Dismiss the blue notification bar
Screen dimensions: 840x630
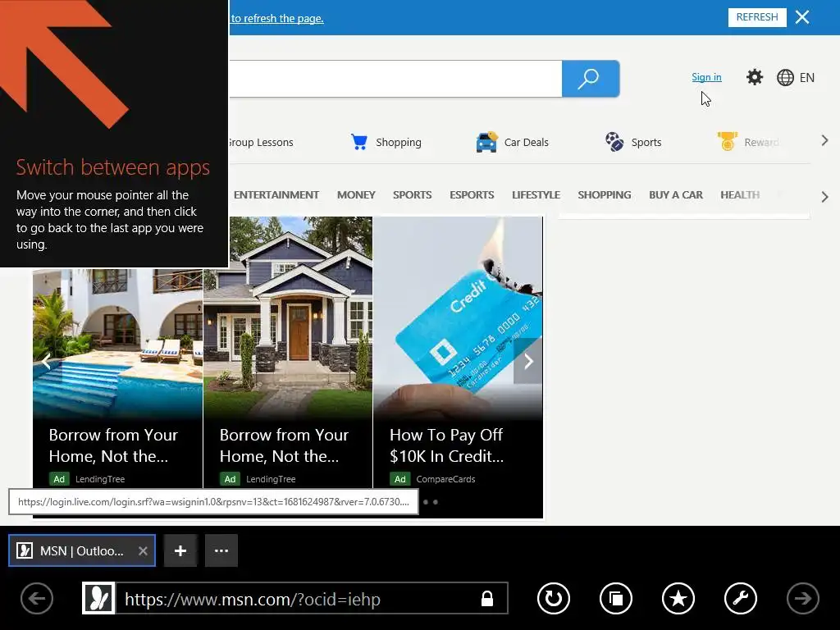tap(802, 17)
